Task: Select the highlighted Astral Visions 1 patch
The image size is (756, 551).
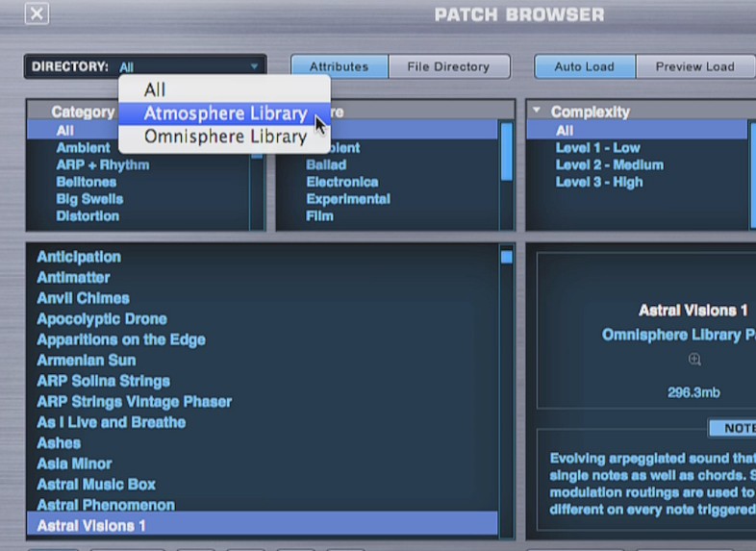Action: pos(263,526)
